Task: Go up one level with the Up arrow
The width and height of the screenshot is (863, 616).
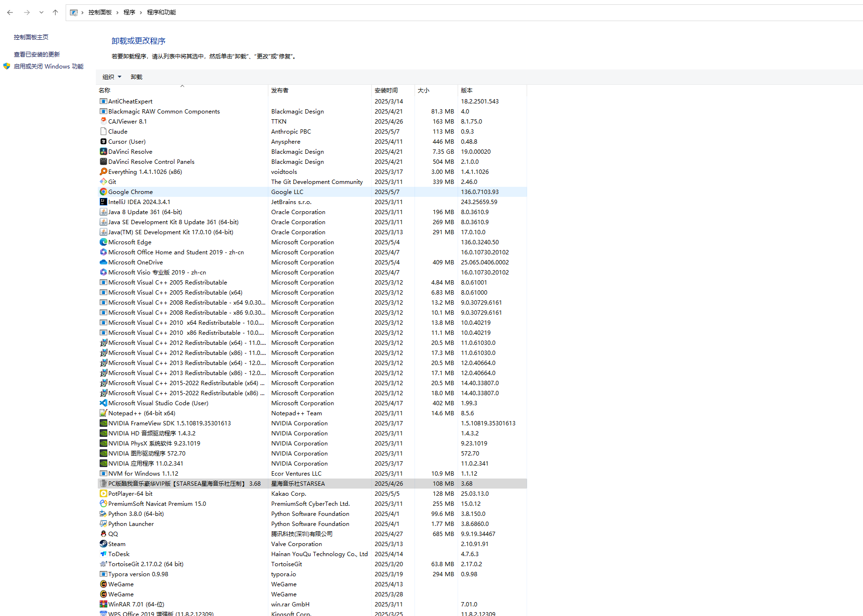Action: pos(55,12)
